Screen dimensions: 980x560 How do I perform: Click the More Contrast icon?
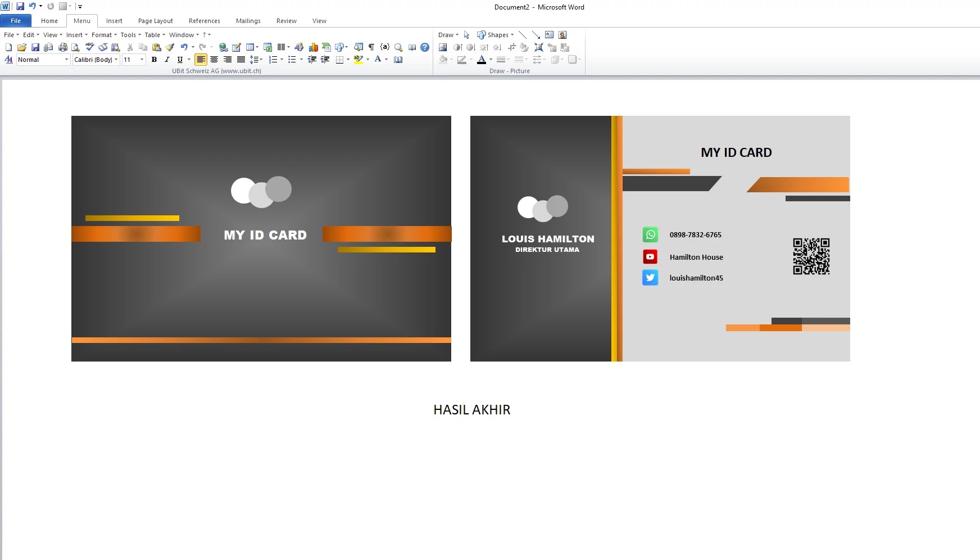(457, 47)
